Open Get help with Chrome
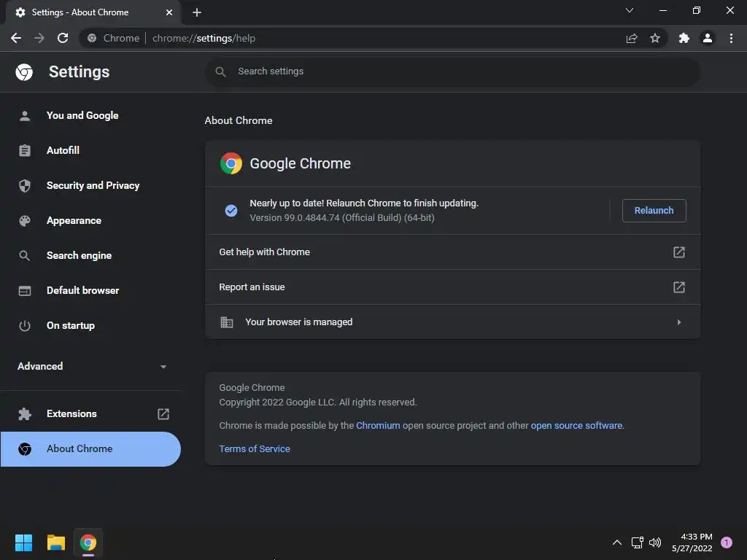This screenshot has width=747, height=560. 452,252
